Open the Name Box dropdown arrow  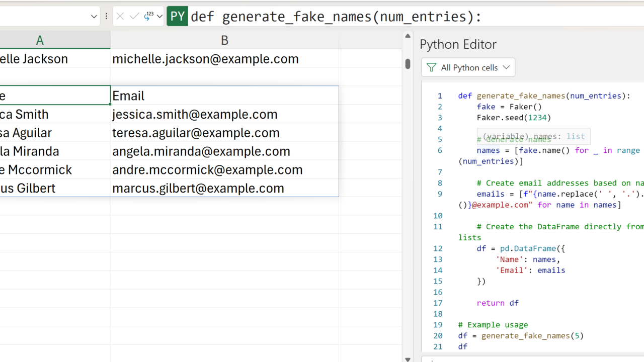(x=94, y=17)
